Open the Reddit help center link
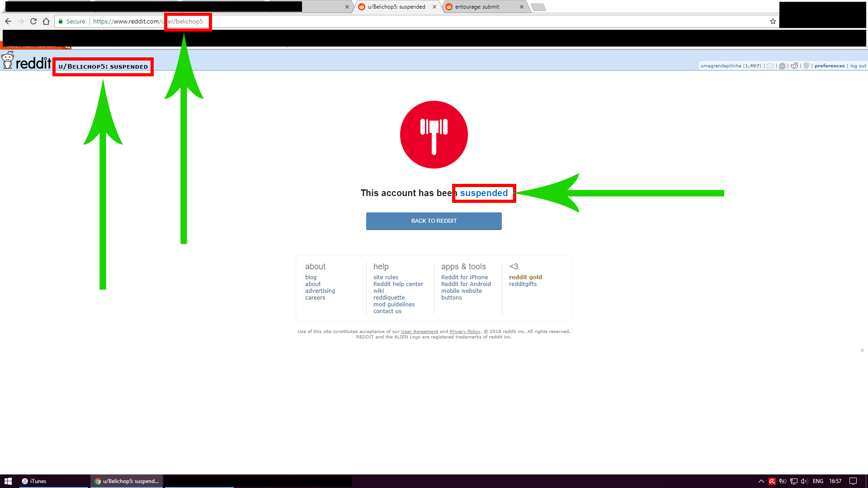Viewport: 868px width, 488px height. [x=398, y=284]
